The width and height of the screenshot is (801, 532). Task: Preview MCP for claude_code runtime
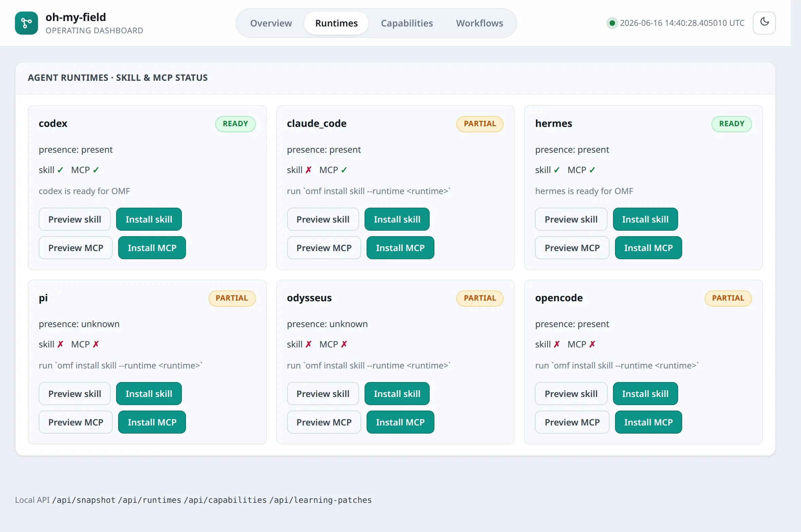(324, 248)
